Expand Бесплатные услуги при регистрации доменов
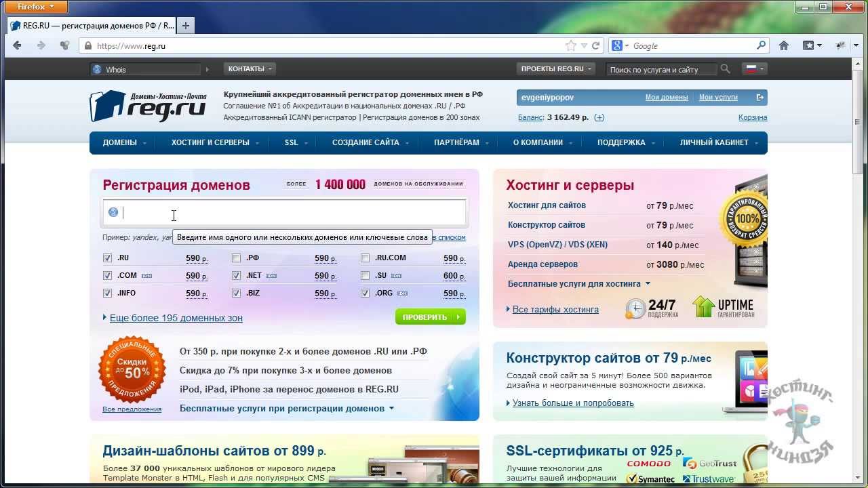868x488 pixels. coord(287,408)
